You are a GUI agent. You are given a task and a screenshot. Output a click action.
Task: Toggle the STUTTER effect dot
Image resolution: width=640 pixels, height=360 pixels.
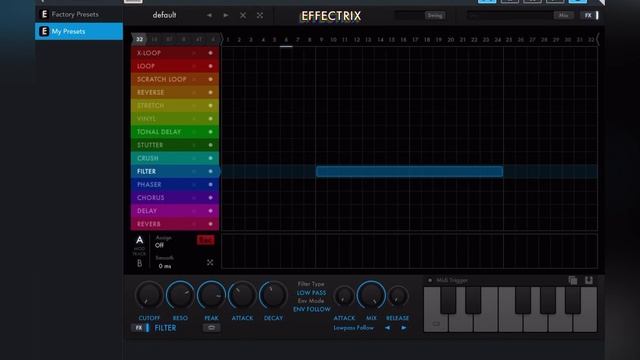(211, 145)
